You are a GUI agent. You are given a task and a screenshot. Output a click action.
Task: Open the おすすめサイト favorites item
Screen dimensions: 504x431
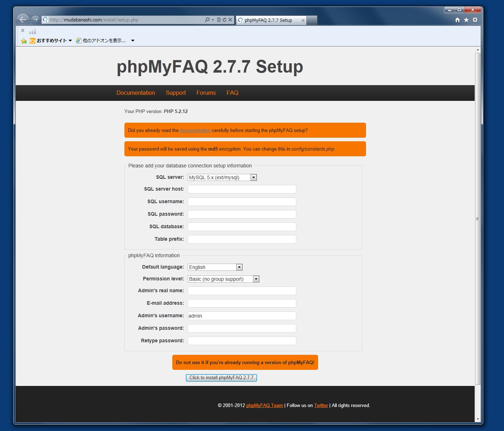click(x=51, y=41)
